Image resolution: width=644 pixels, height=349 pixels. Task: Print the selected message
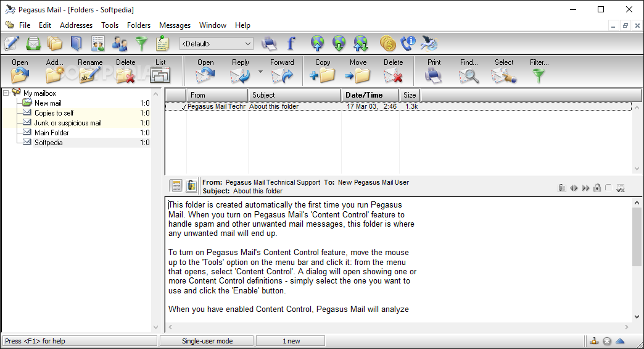click(x=434, y=70)
